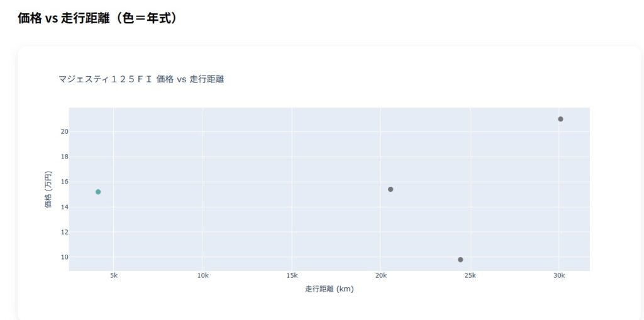
Task: Click the y-axis tick label 18
Action: (x=65, y=157)
